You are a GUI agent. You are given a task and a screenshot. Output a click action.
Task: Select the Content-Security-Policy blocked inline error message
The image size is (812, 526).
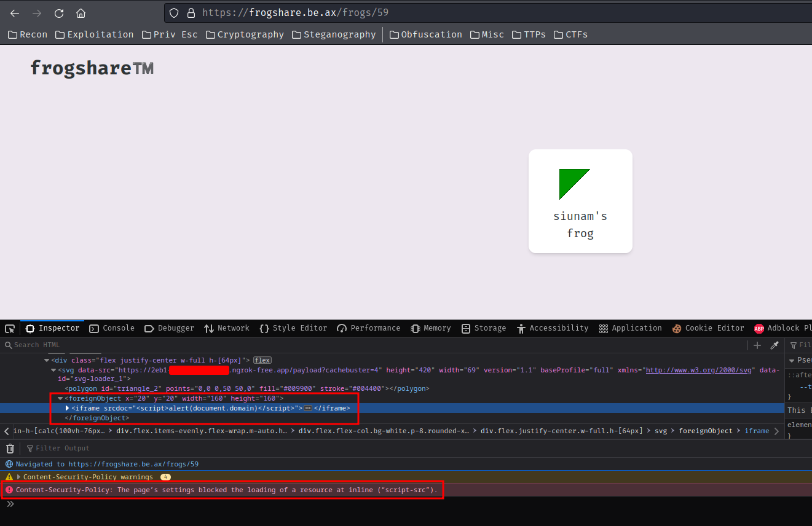click(x=226, y=490)
